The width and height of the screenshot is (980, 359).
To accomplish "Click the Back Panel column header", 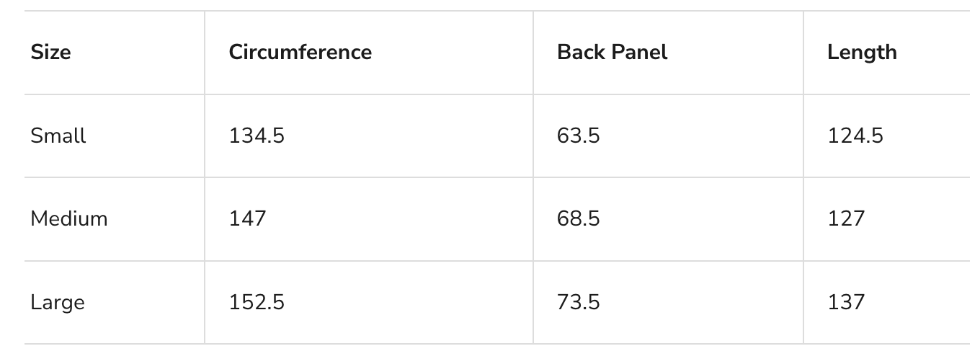I will (612, 53).
